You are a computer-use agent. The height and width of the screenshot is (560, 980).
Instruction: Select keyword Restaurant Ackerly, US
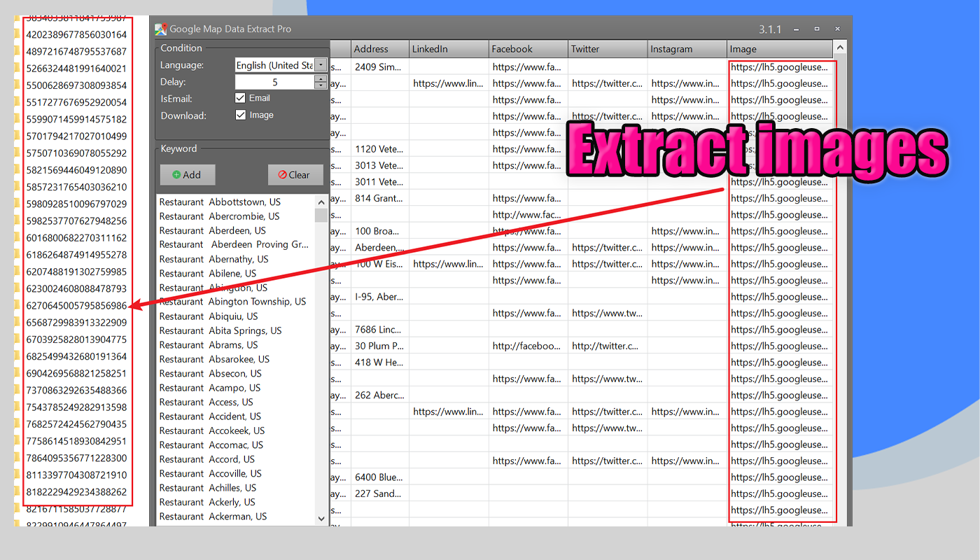207,502
